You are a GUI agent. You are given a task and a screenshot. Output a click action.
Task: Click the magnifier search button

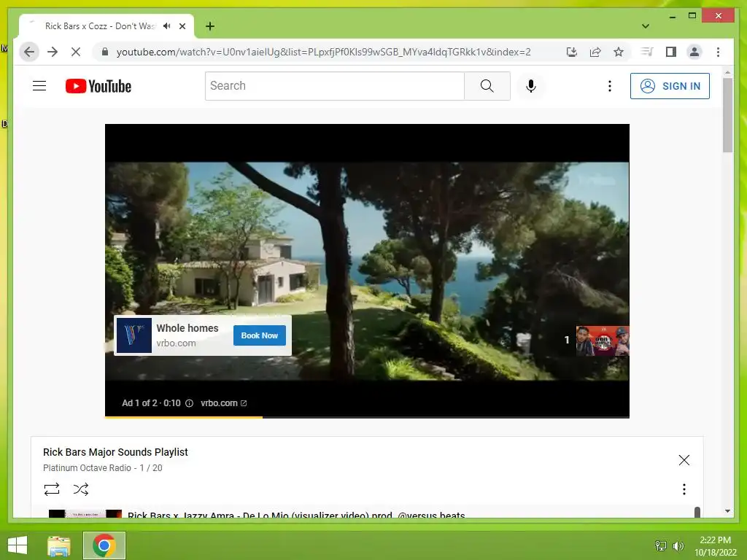click(x=487, y=86)
